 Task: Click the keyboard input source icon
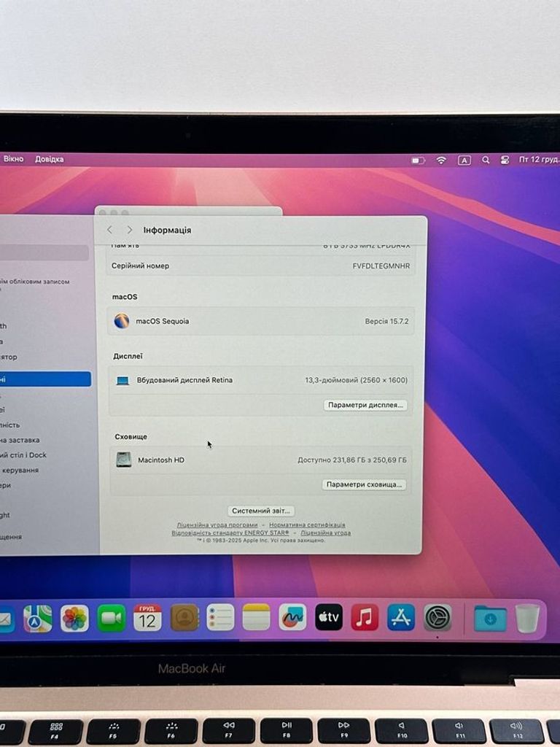coord(464,160)
